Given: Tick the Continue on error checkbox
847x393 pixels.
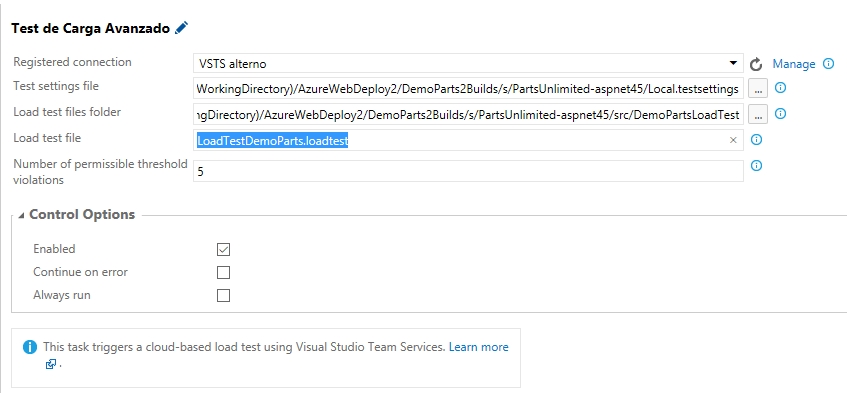Looking at the screenshot, I should click(x=223, y=272).
